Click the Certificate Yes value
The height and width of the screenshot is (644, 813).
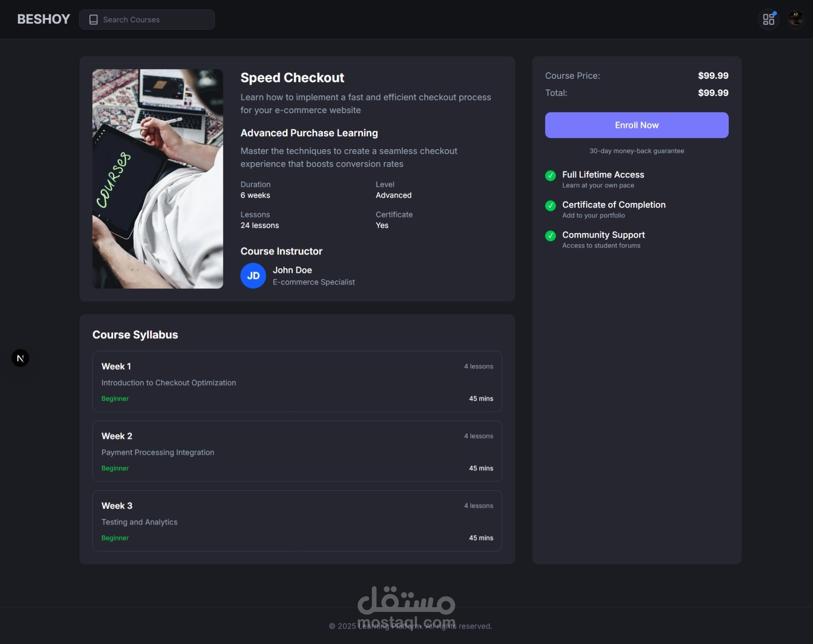382,225
